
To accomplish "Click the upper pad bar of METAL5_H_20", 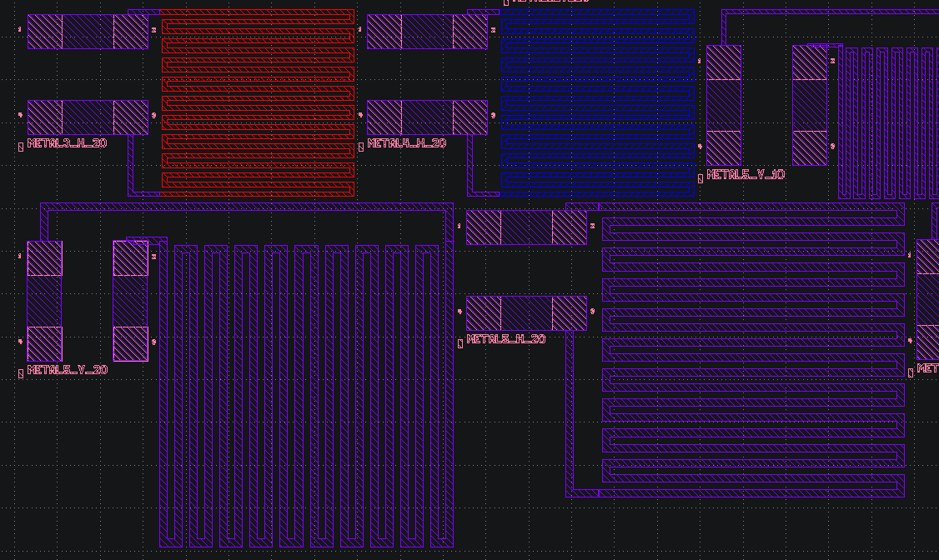I will tap(526, 227).
